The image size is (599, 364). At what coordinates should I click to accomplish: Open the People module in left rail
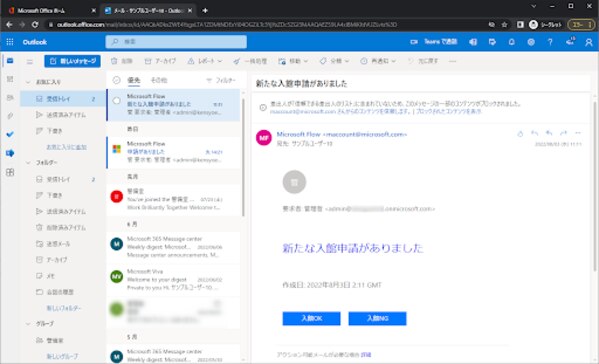[x=10, y=98]
